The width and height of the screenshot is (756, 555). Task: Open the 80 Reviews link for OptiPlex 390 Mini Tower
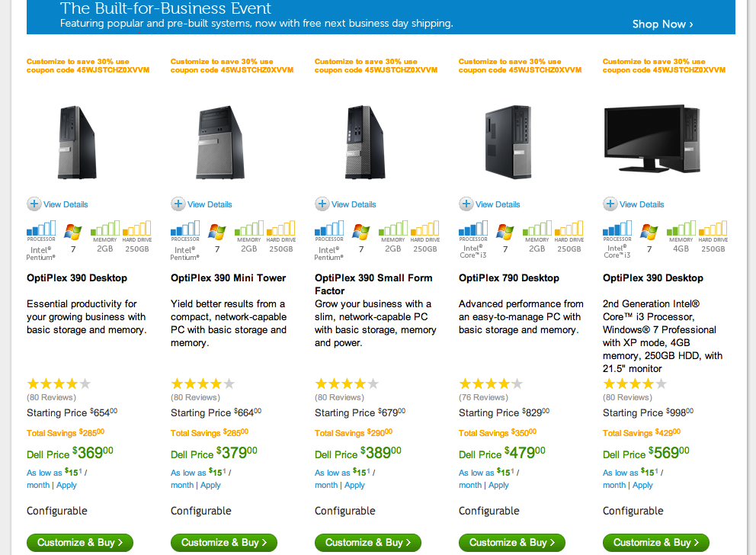point(197,397)
